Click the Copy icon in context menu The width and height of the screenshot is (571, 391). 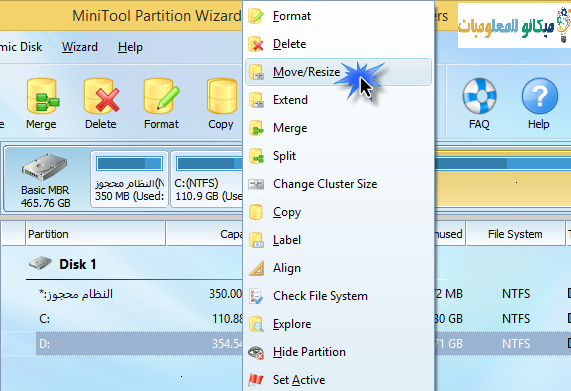[x=256, y=212]
